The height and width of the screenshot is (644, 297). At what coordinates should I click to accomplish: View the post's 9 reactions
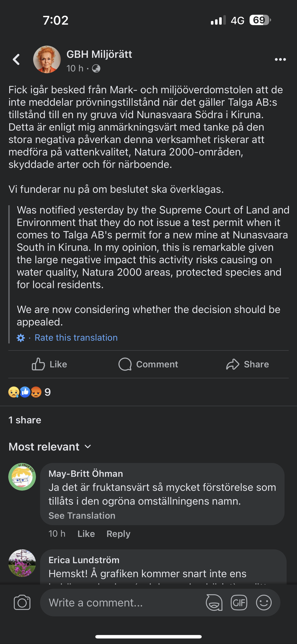(x=29, y=392)
